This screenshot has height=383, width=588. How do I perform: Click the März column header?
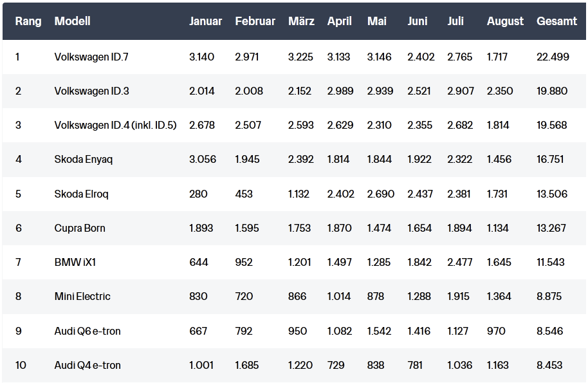point(301,21)
